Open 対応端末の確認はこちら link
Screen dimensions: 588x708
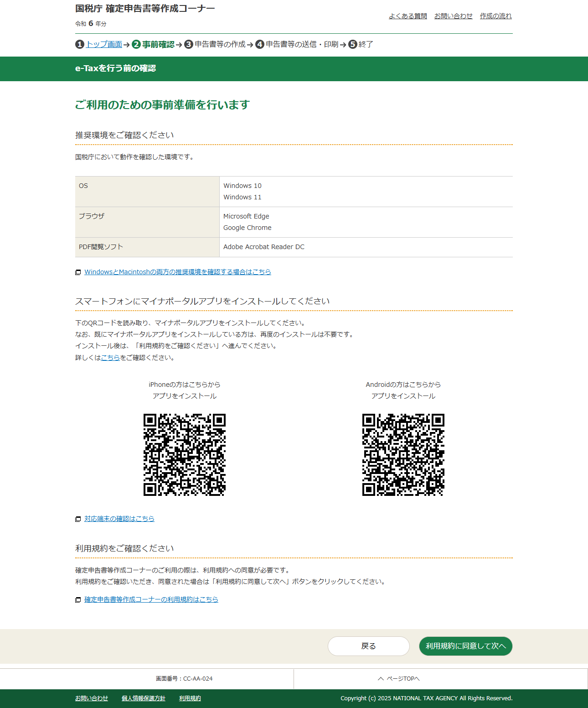(119, 519)
